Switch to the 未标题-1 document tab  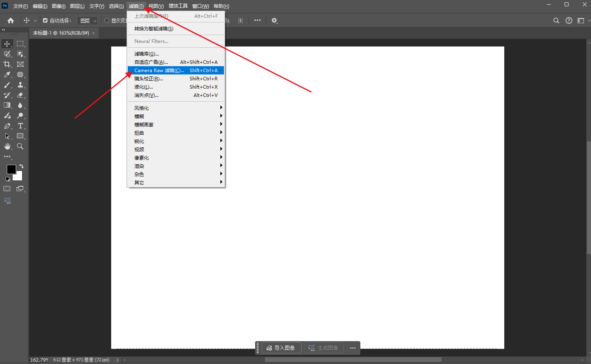pyautogui.click(x=61, y=33)
